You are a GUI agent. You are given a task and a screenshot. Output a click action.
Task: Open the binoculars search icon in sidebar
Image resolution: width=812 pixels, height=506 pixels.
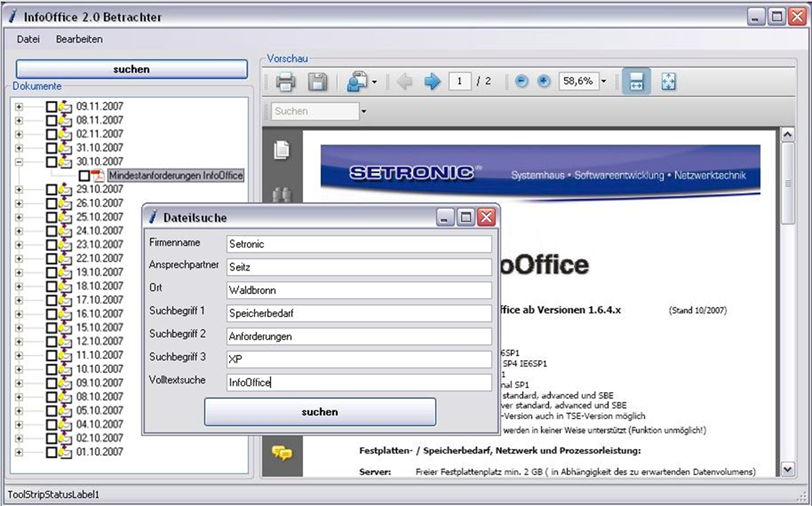tap(282, 195)
